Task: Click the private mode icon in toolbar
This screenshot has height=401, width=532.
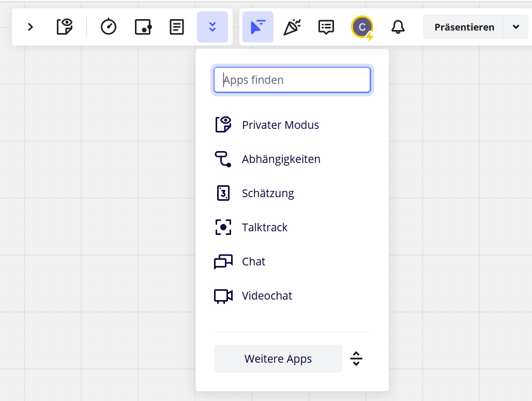Action: click(x=65, y=27)
